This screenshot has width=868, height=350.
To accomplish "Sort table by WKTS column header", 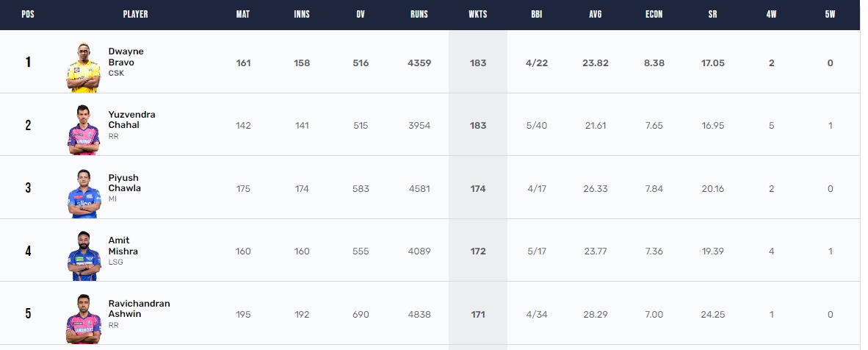I will pos(478,15).
